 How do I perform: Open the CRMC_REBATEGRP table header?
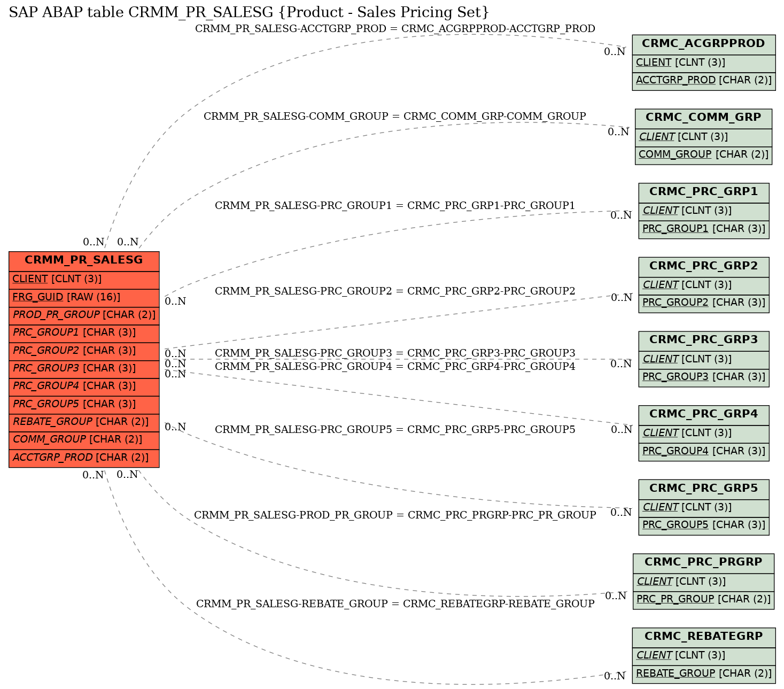pos(703,637)
